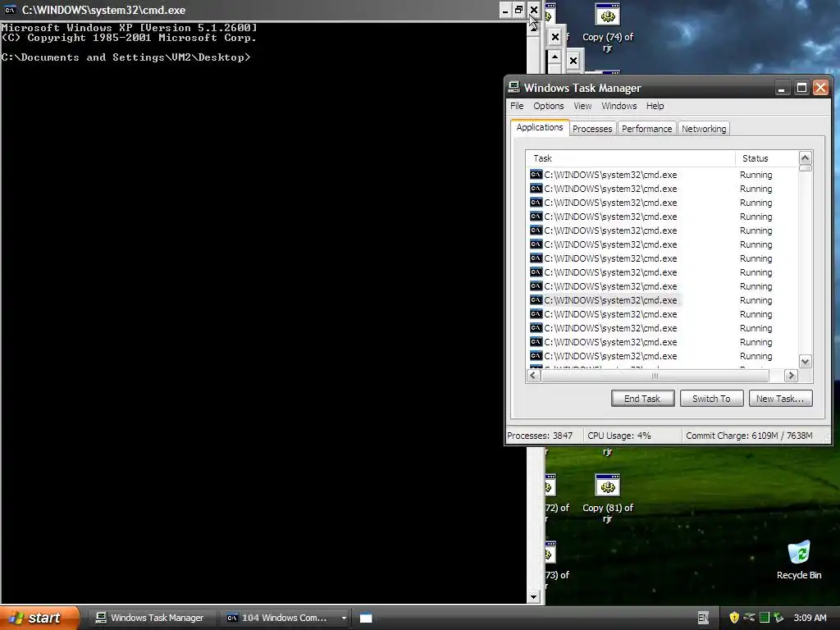The height and width of the screenshot is (630, 840).
Task: Click the Switch To button
Action: click(x=711, y=399)
